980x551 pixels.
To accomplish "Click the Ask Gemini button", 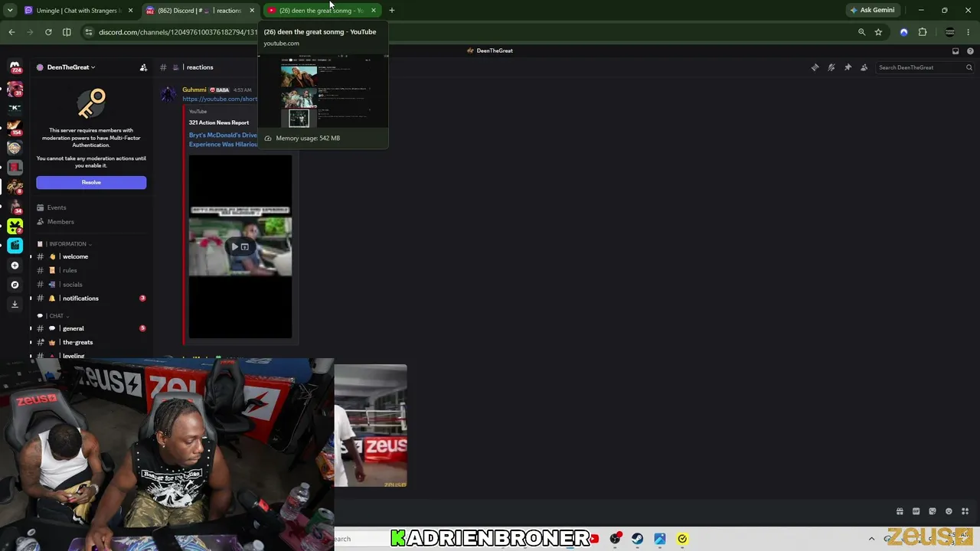I will [x=871, y=10].
